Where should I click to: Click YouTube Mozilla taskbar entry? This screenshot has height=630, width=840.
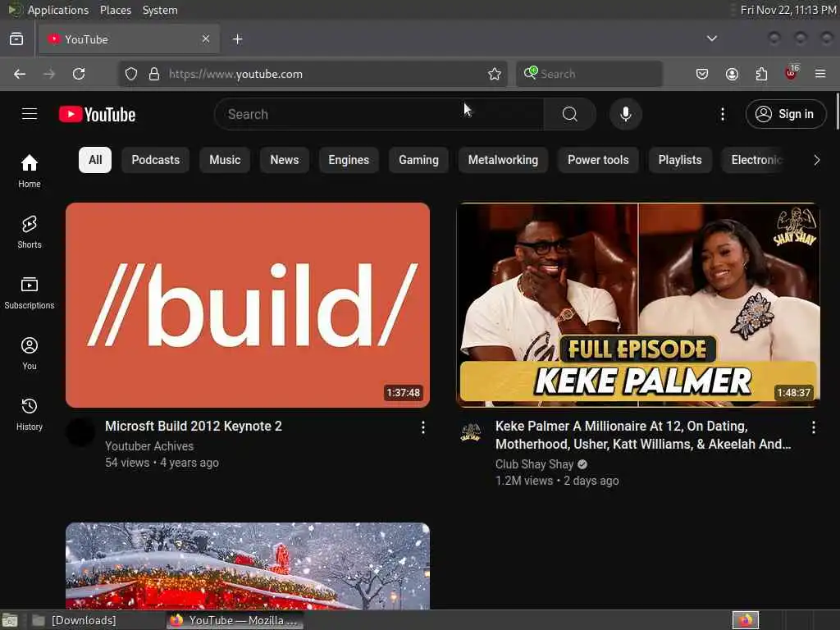pos(235,620)
